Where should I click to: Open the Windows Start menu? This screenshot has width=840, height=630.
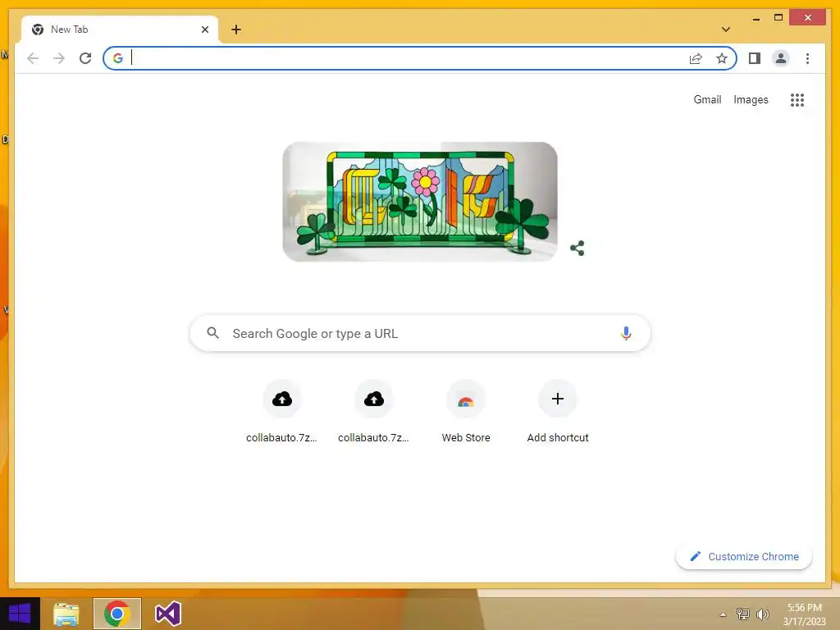(20, 614)
